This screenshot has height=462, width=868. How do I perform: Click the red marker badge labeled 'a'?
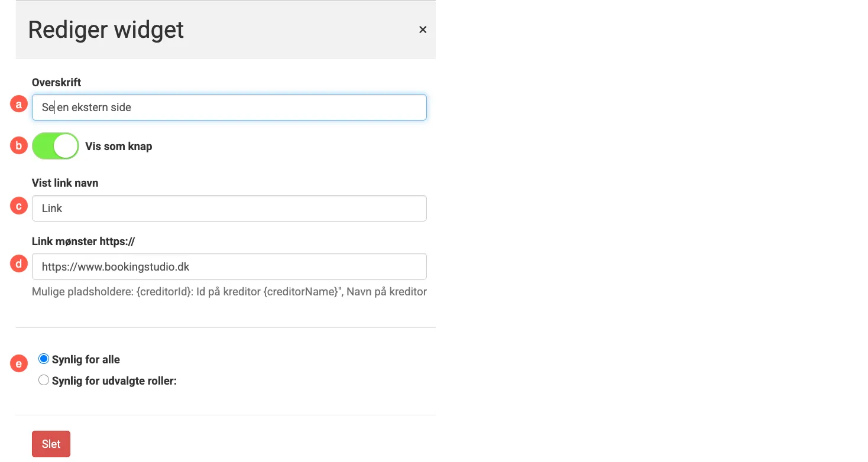18,105
